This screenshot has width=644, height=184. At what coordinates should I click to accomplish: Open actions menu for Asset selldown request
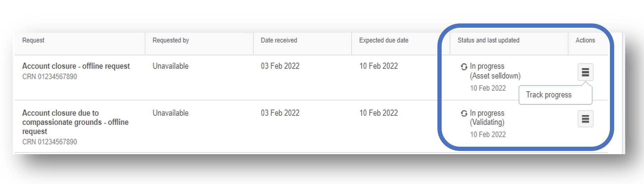coord(585,72)
